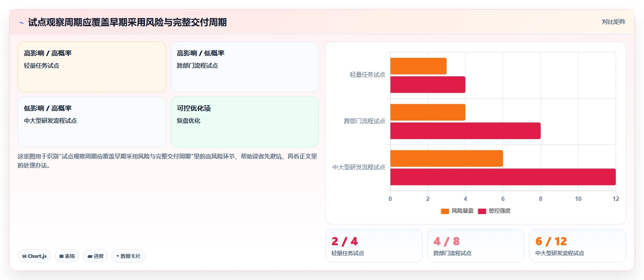Click the red 管控强度 bar for 中大型研发流程试点

[x=503, y=177]
